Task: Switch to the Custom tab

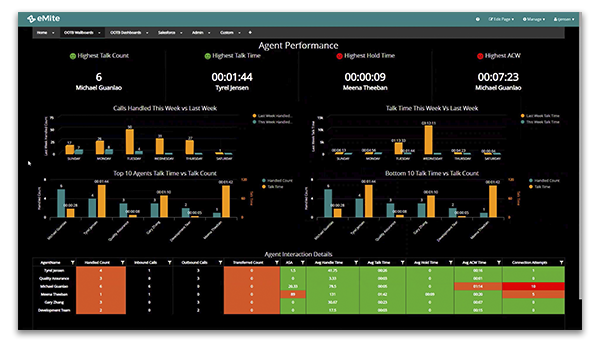Action: [x=227, y=33]
